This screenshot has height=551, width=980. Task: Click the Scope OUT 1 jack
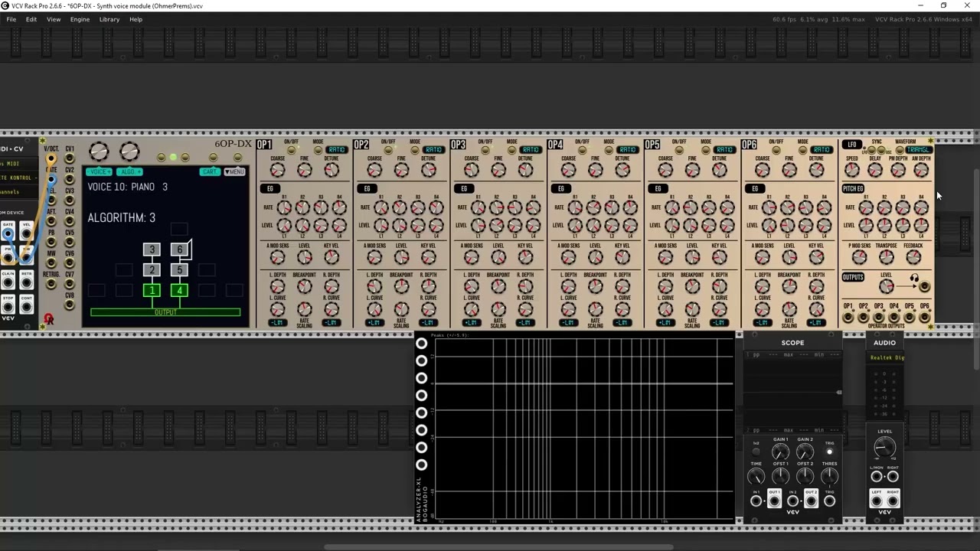[x=774, y=501]
